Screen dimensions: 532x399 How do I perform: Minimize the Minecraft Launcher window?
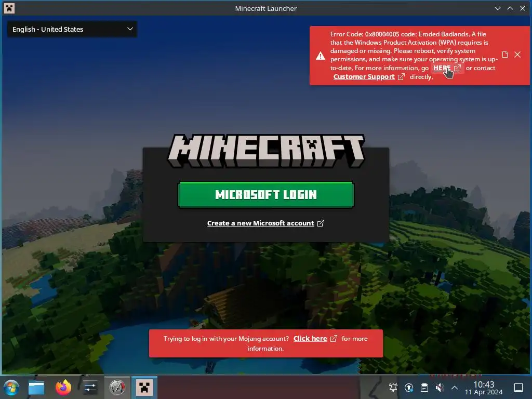498,8
